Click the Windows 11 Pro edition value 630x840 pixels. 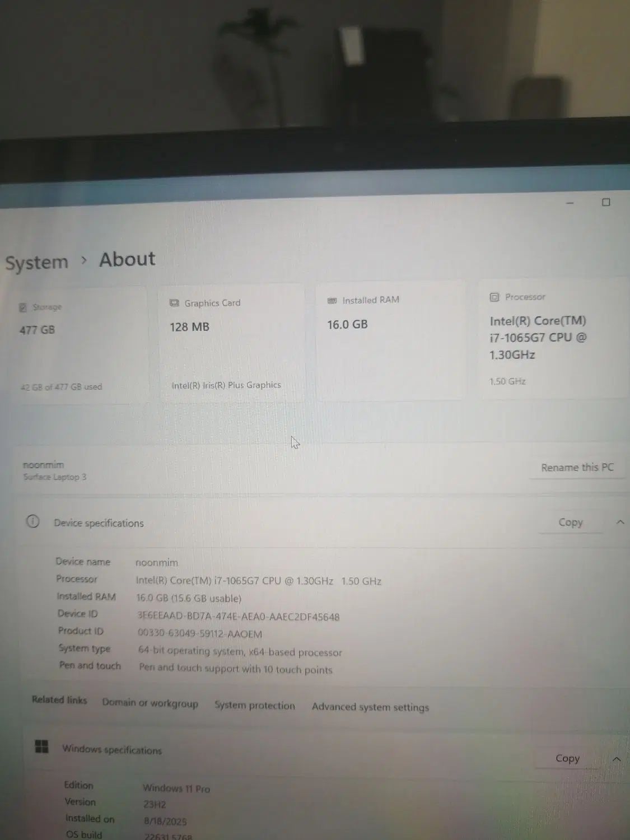(x=176, y=788)
